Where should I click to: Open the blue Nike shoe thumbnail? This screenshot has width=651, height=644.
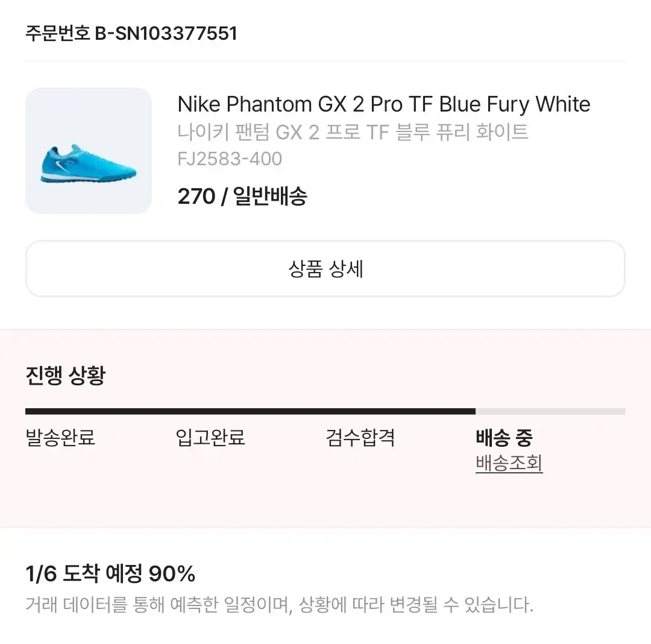click(x=89, y=151)
